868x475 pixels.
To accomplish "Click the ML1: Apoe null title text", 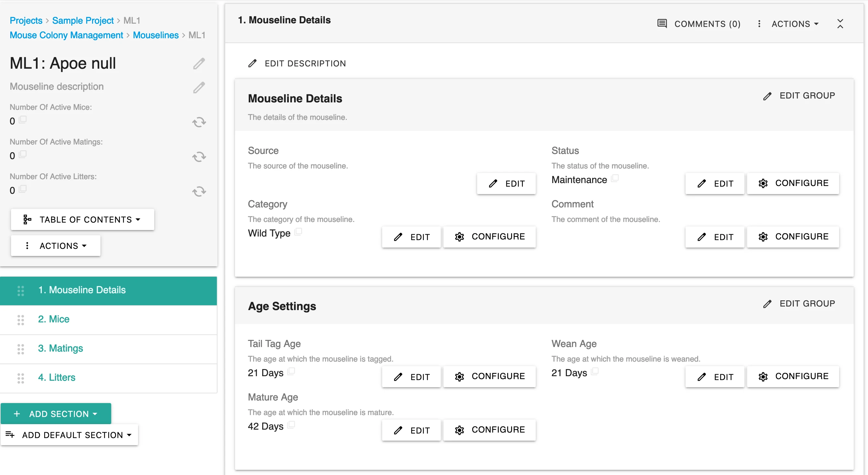I will 63,63.
